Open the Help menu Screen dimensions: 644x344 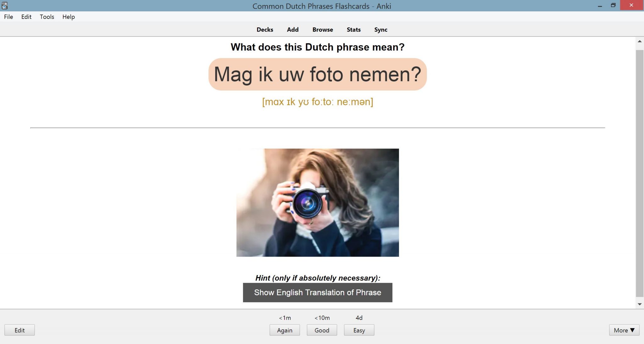coord(69,17)
